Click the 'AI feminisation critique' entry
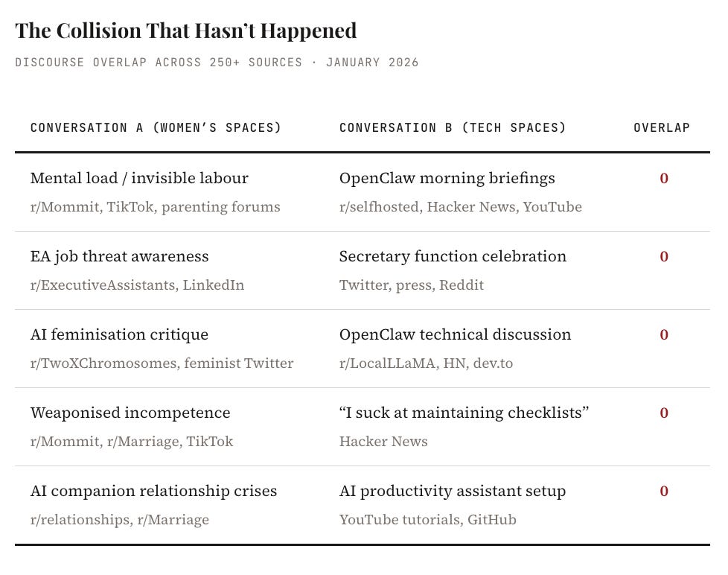The height and width of the screenshot is (575, 728). (119, 335)
